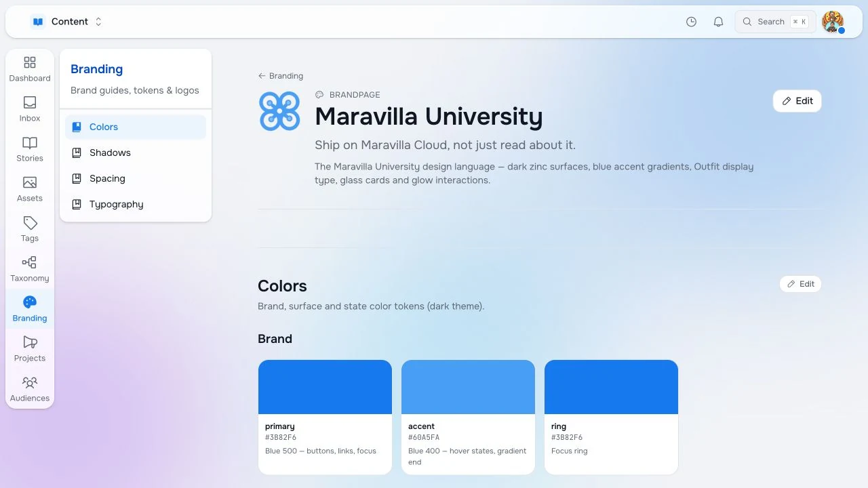Focus the Search field
868x488 pixels.
pos(776,22)
